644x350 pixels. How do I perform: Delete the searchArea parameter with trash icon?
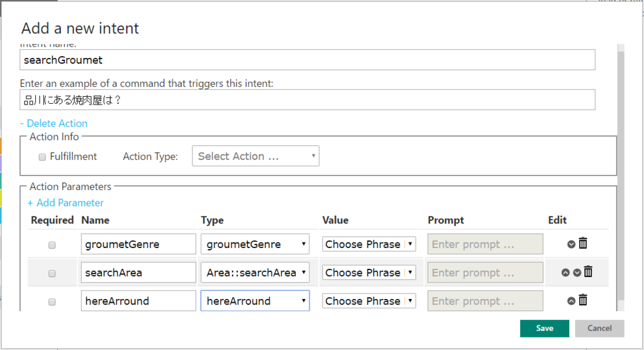pos(588,272)
